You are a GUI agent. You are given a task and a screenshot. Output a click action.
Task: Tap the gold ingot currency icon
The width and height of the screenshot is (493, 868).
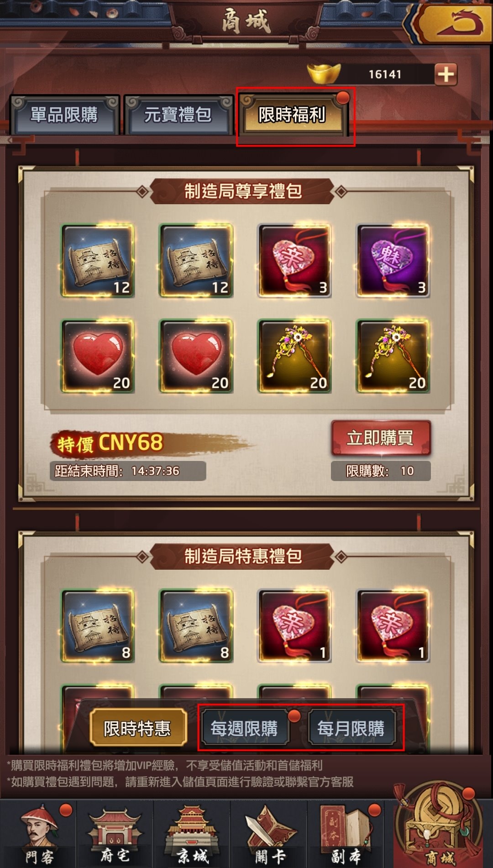325,74
